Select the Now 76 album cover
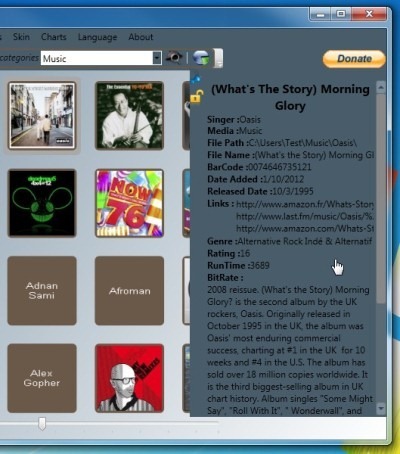Image resolution: width=400 pixels, height=454 pixels. (129, 203)
